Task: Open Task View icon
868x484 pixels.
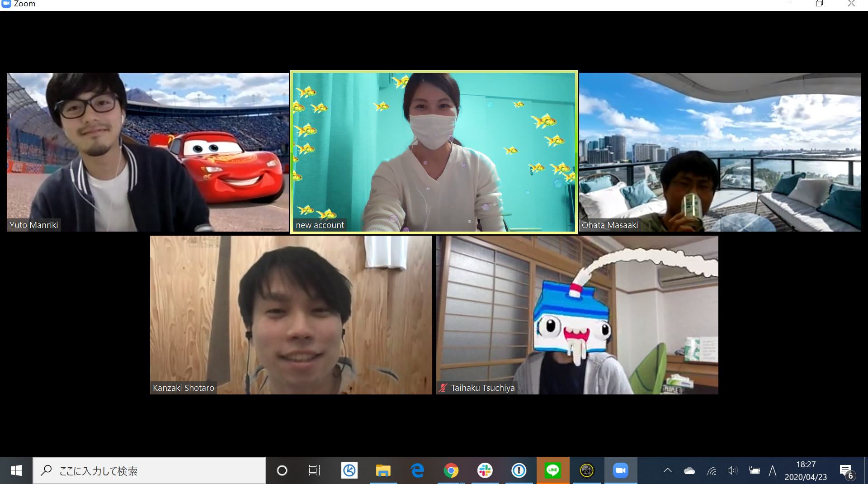Action: [315, 470]
